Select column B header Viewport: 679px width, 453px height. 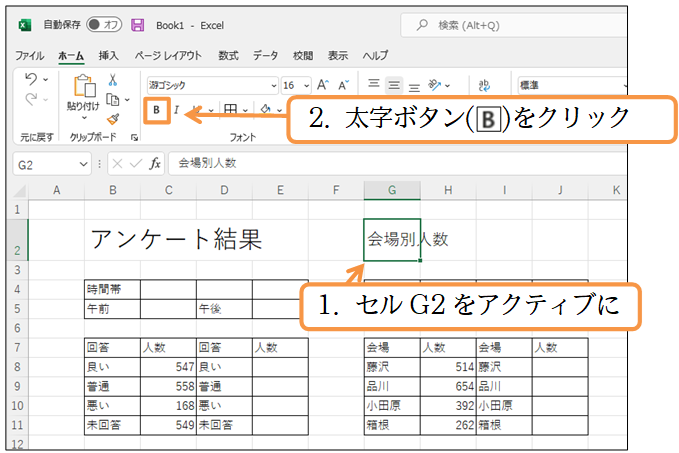tap(113, 190)
